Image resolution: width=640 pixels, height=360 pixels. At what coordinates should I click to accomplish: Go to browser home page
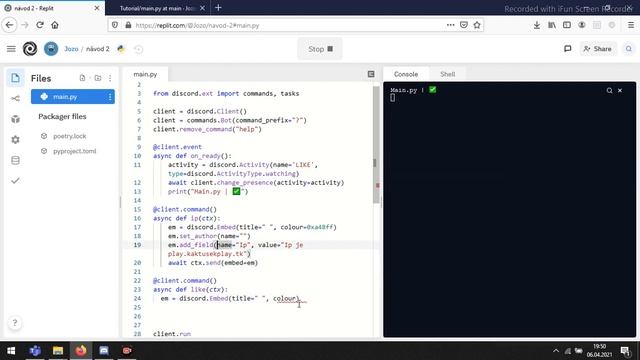[x=55, y=25]
